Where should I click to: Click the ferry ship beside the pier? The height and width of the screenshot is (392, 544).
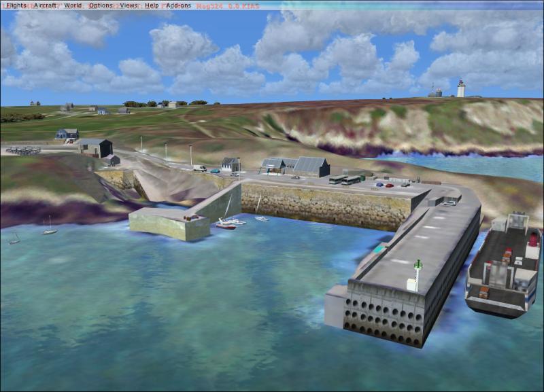(503, 265)
